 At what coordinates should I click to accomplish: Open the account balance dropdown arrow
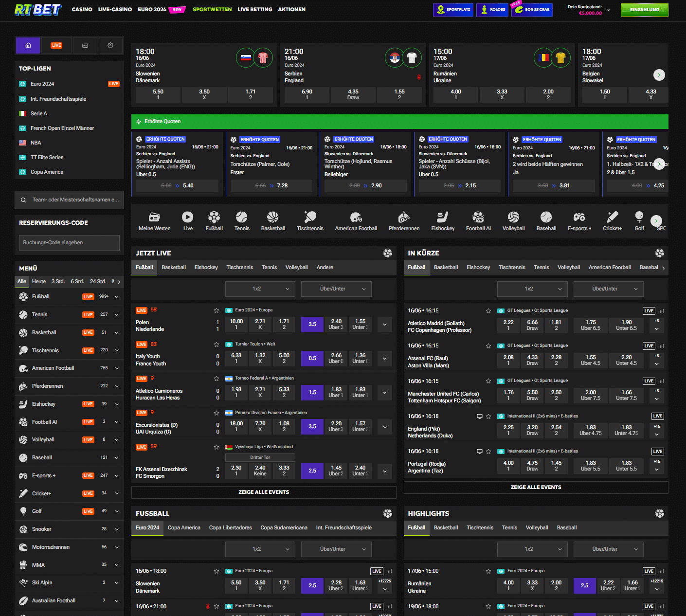pos(608,10)
